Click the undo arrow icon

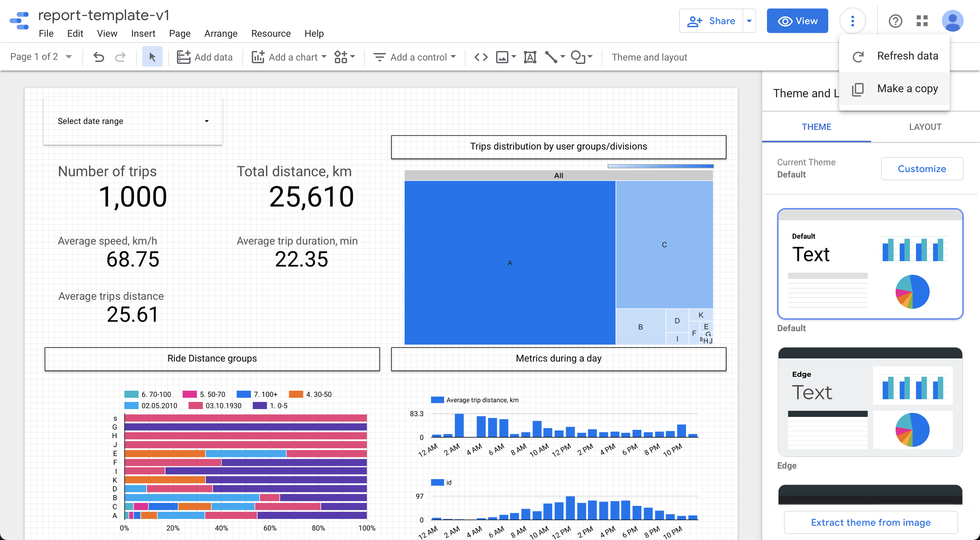point(99,57)
